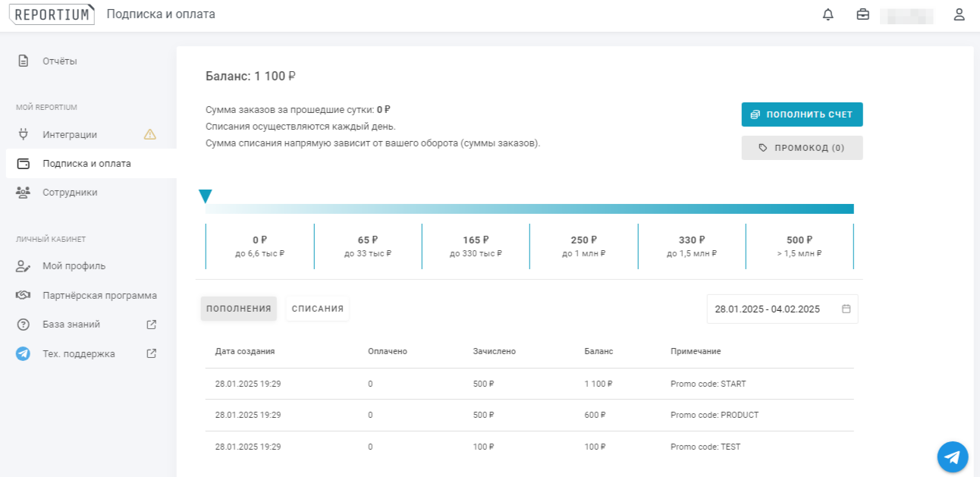Open the briefcase icon in header

[x=862, y=14]
